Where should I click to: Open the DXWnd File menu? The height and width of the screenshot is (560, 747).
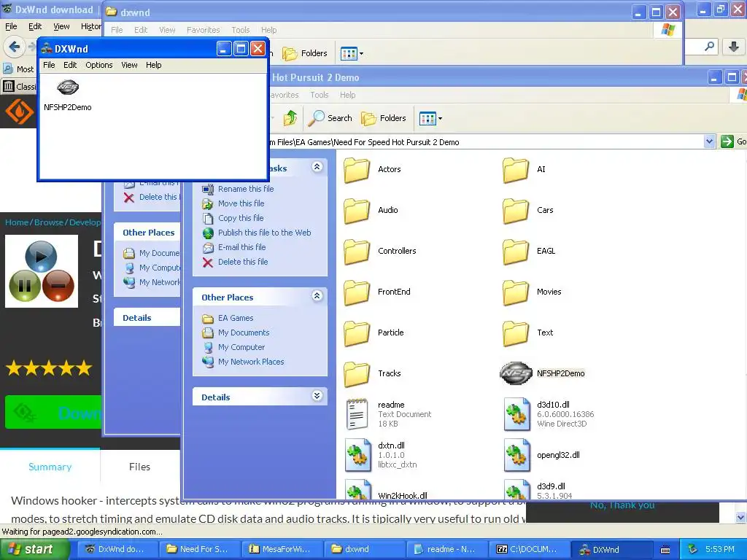(49, 65)
